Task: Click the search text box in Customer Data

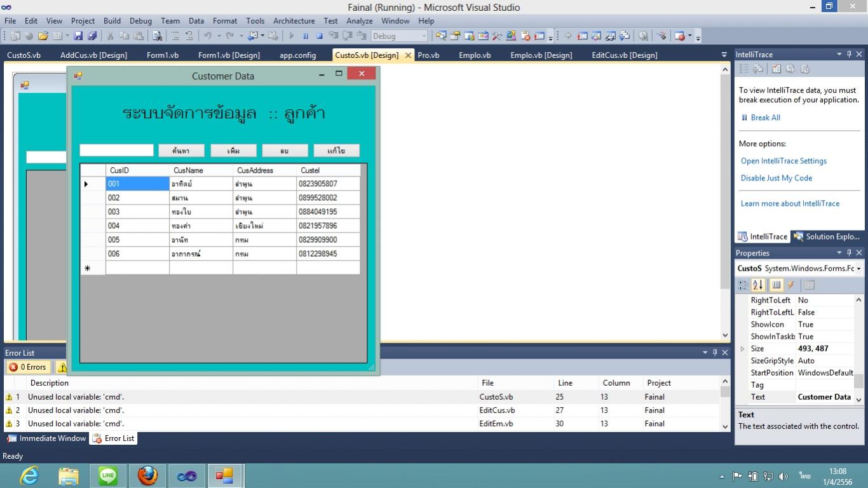Action: pos(116,151)
